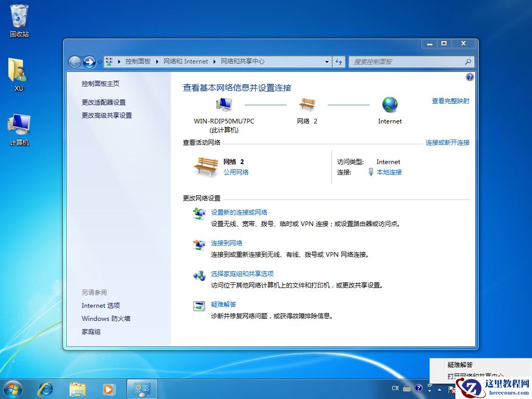Screen dimensions: 532x399
Task: Show hidden tray icons with the arrow
Action: click(439, 389)
